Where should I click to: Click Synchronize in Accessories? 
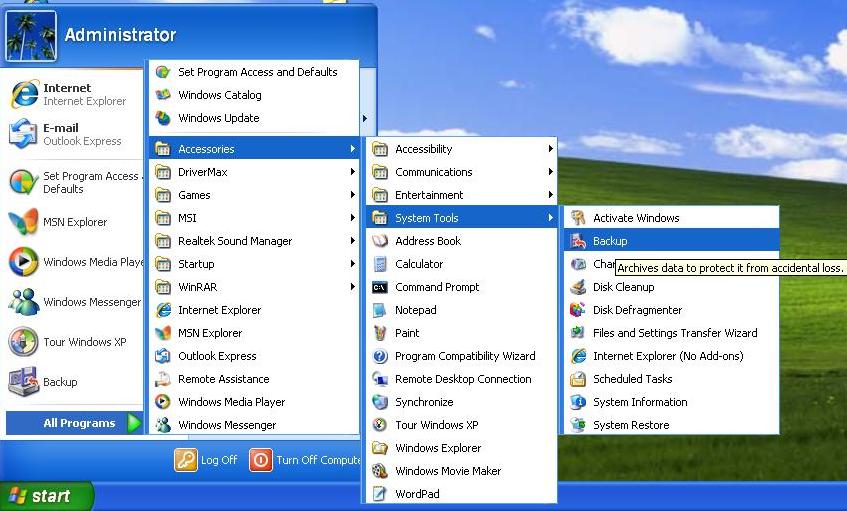(x=461, y=402)
